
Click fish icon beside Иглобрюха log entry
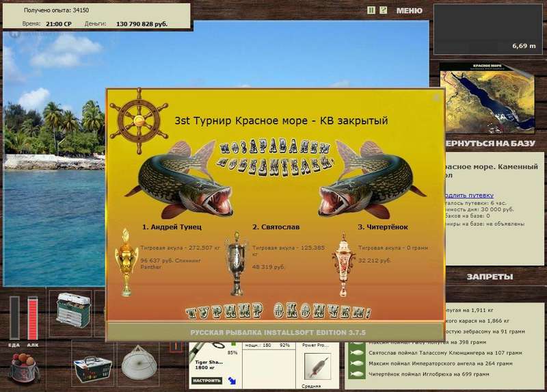tap(356, 374)
